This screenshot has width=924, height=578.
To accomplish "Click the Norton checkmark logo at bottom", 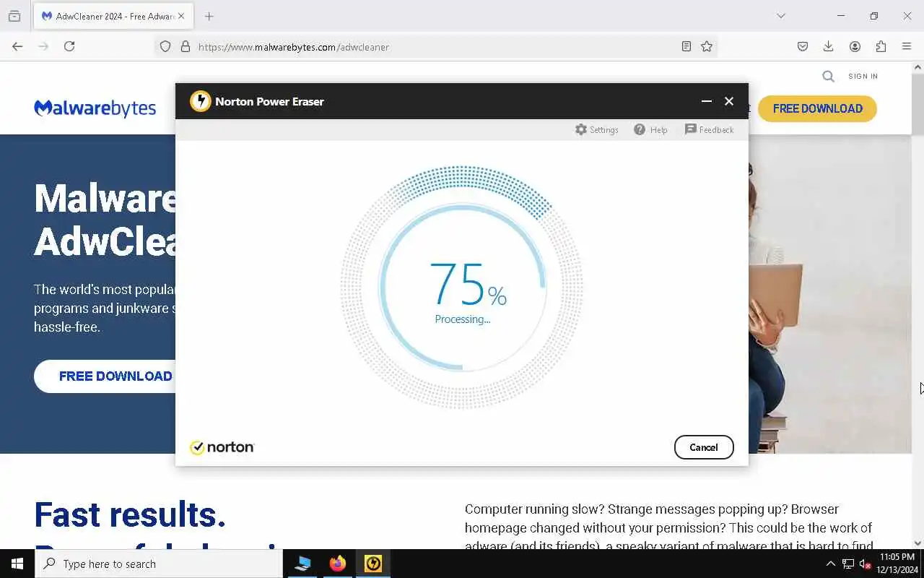I will [x=222, y=447].
